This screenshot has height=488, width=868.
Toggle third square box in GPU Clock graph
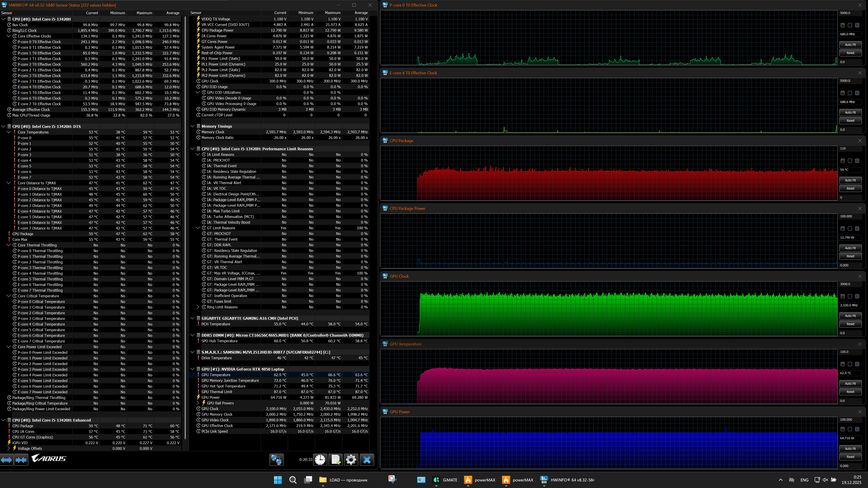[x=857, y=296]
